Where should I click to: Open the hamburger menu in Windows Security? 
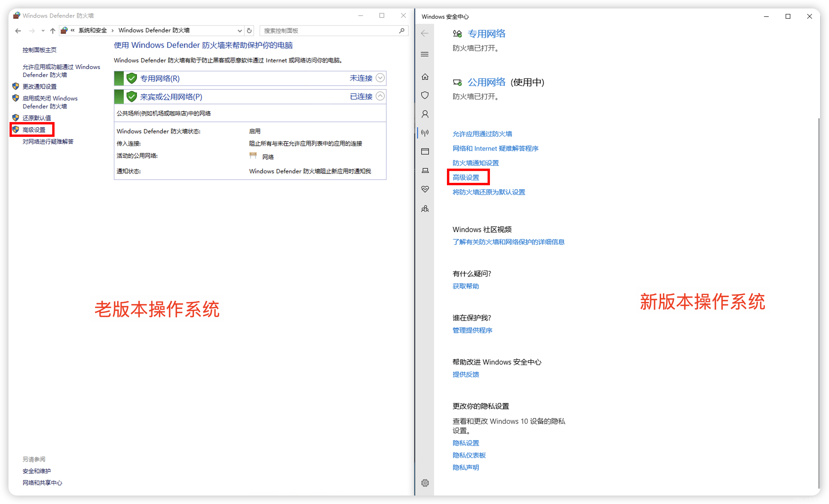(x=425, y=54)
